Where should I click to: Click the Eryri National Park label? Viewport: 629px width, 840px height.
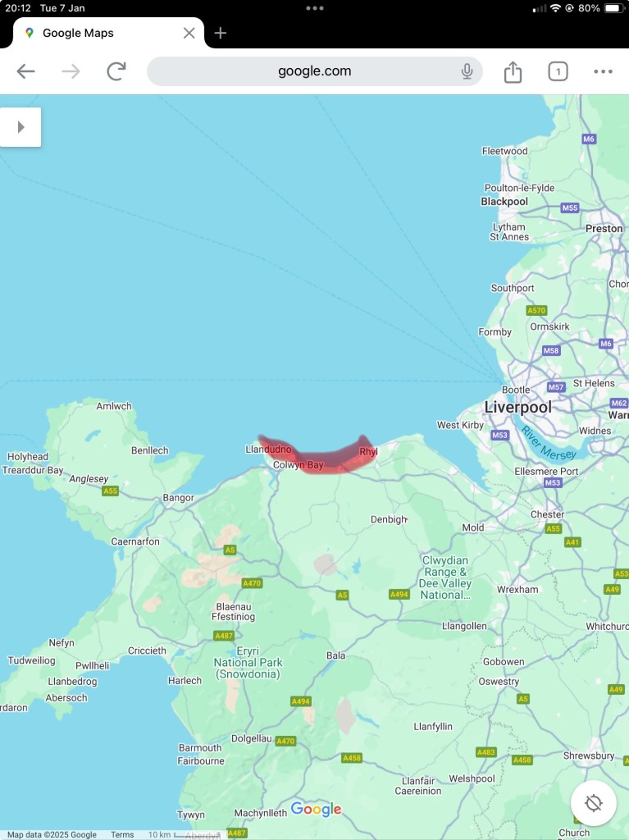pos(248,662)
